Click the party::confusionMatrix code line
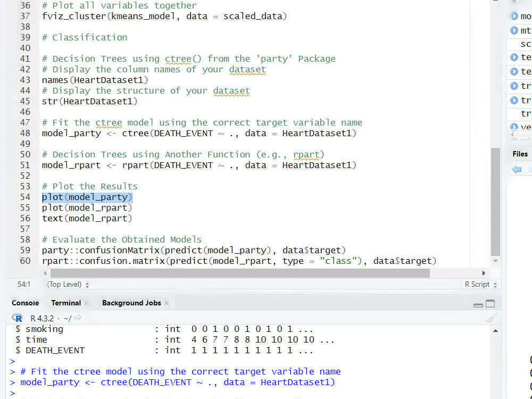This screenshot has width=532, height=399. pos(194,251)
